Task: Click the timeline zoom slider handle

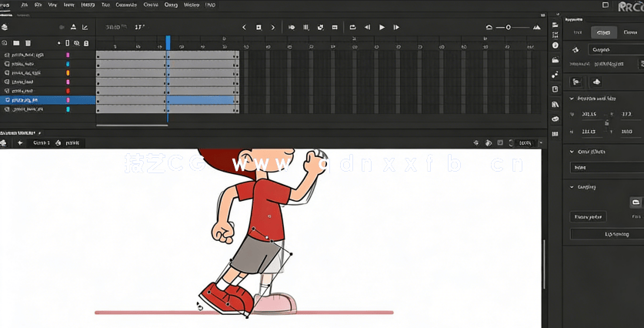Action: [508, 27]
